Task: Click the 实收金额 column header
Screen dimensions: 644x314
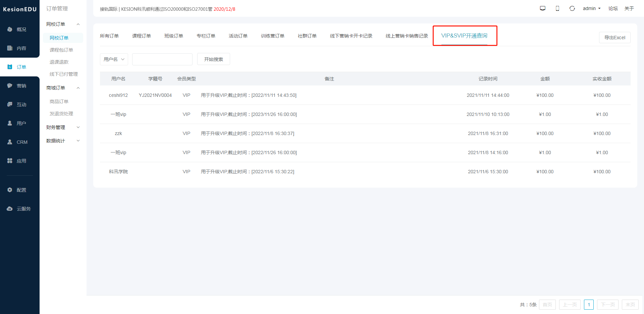Action: tap(602, 79)
